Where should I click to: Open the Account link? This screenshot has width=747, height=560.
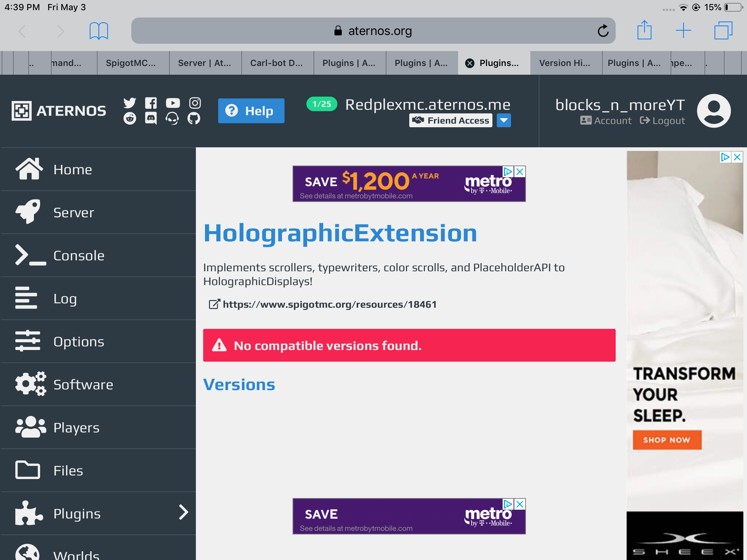pyautogui.click(x=606, y=121)
